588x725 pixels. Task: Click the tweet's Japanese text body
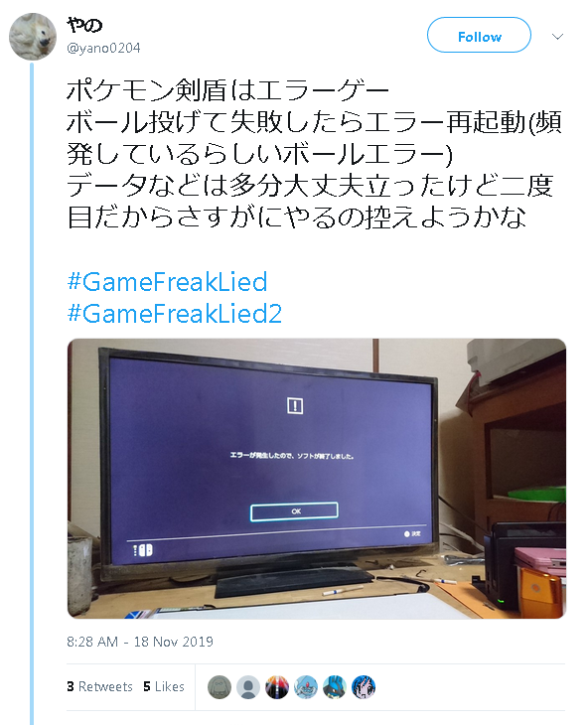pos(314,154)
